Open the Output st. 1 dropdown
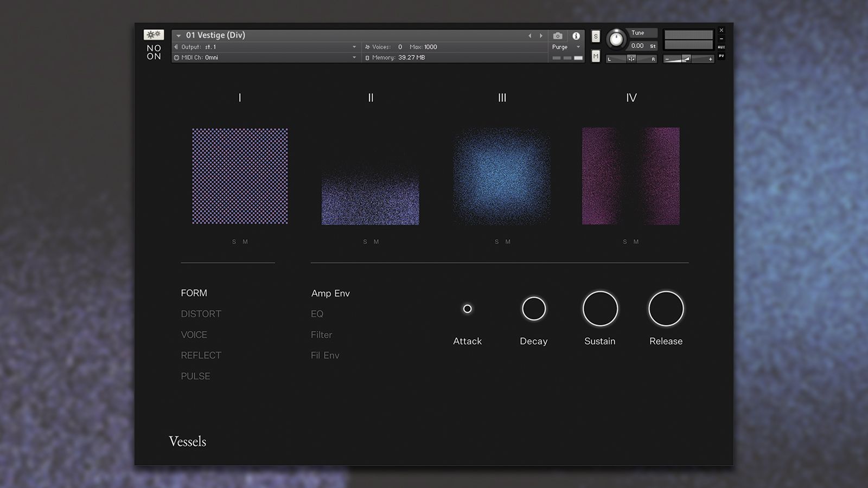 (x=354, y=47)
